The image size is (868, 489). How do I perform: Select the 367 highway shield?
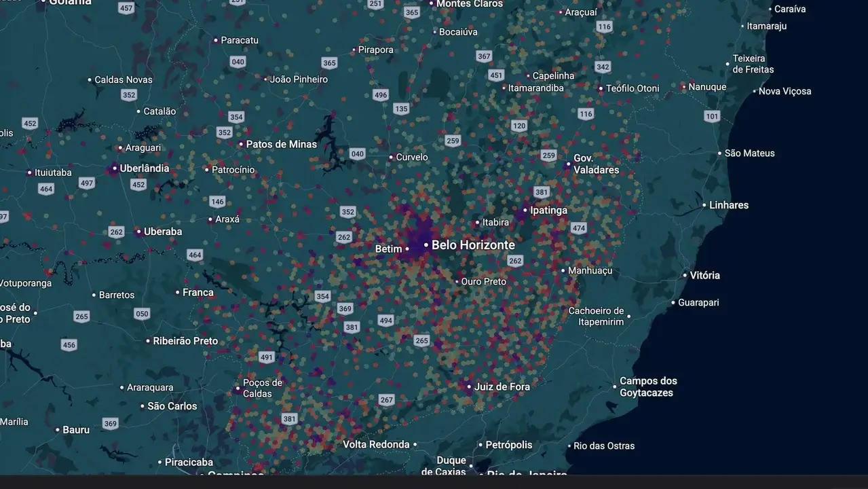coord(484,56)
